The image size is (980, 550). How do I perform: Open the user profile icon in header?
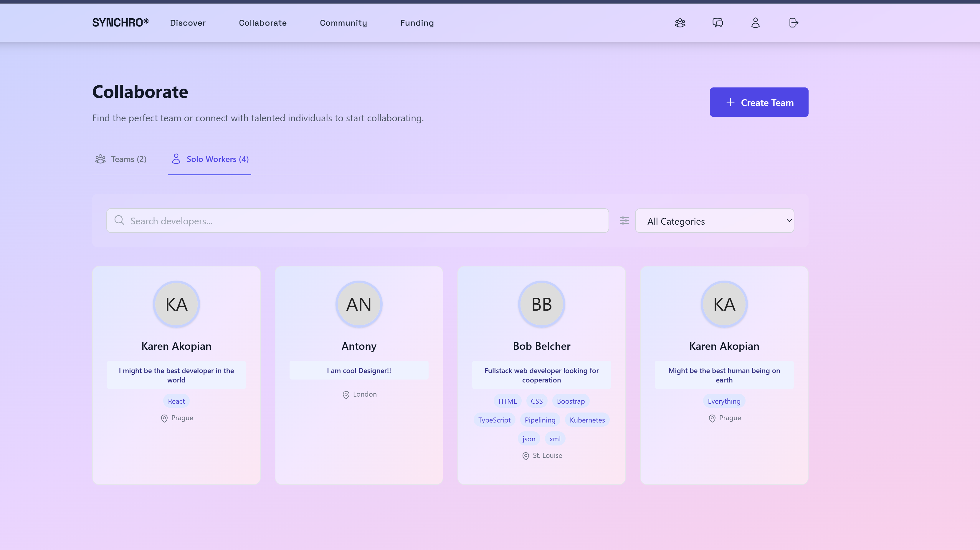tap(755, 23)
